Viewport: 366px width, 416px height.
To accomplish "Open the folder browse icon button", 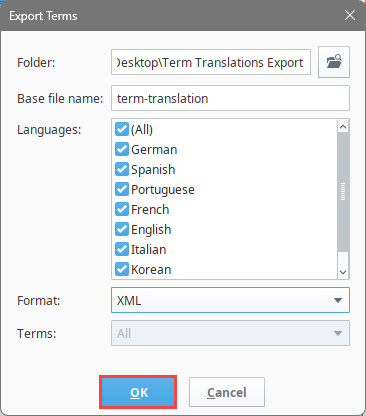I will point(334,62).
